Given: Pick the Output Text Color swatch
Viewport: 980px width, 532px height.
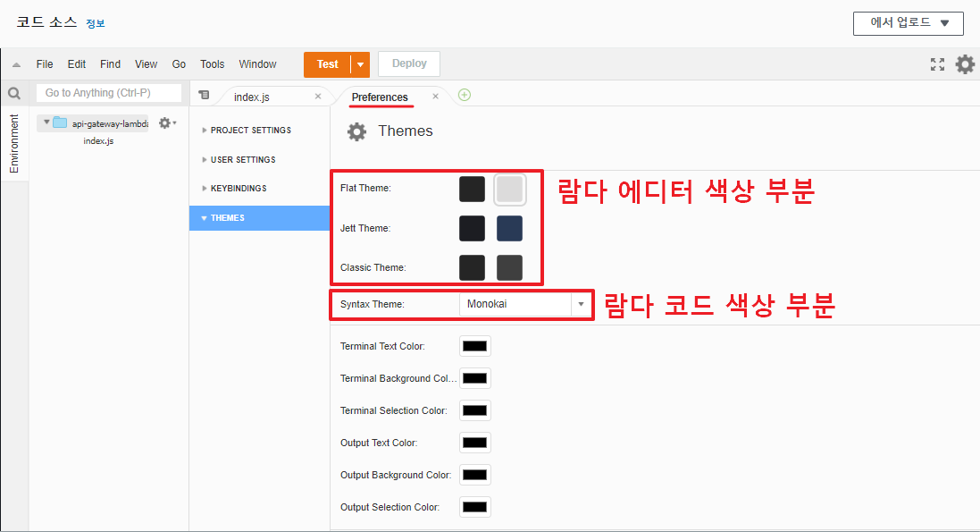Looking at the screenshot, I should 475,443.
